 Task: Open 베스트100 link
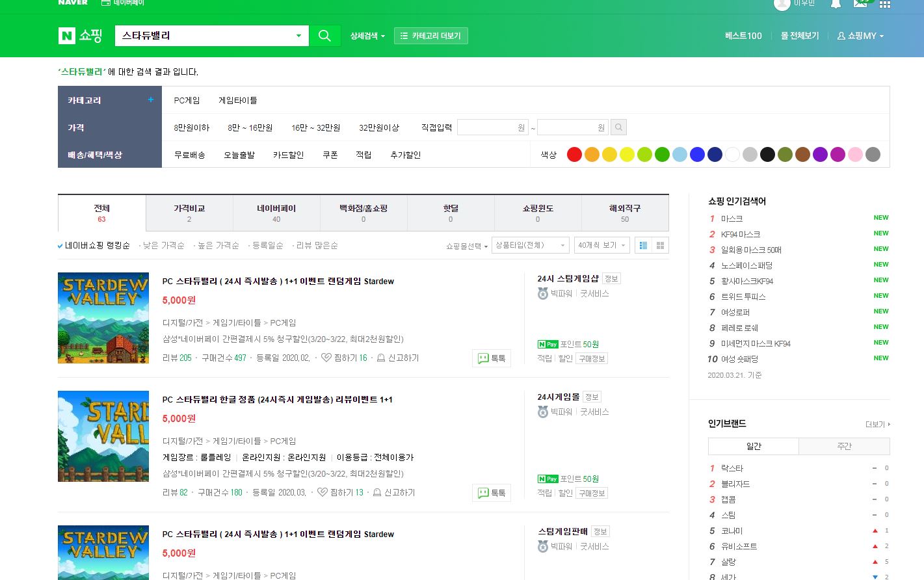coord(743,36)
